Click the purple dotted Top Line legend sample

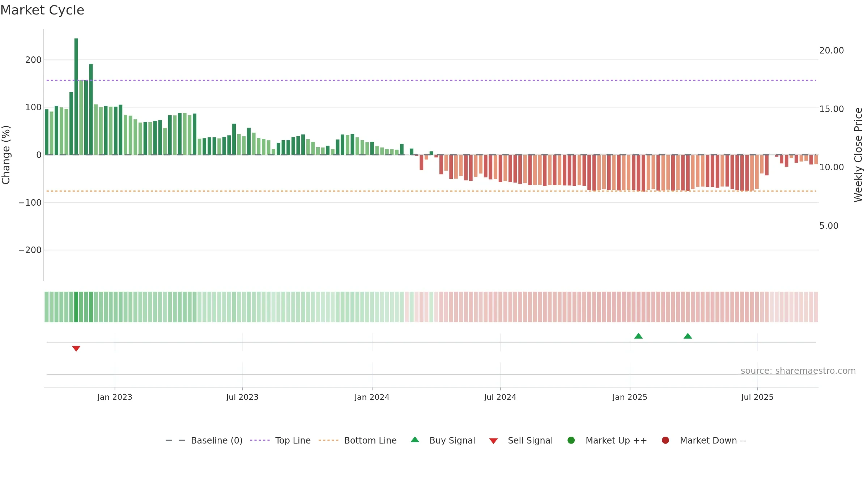(x=260, y=440)
